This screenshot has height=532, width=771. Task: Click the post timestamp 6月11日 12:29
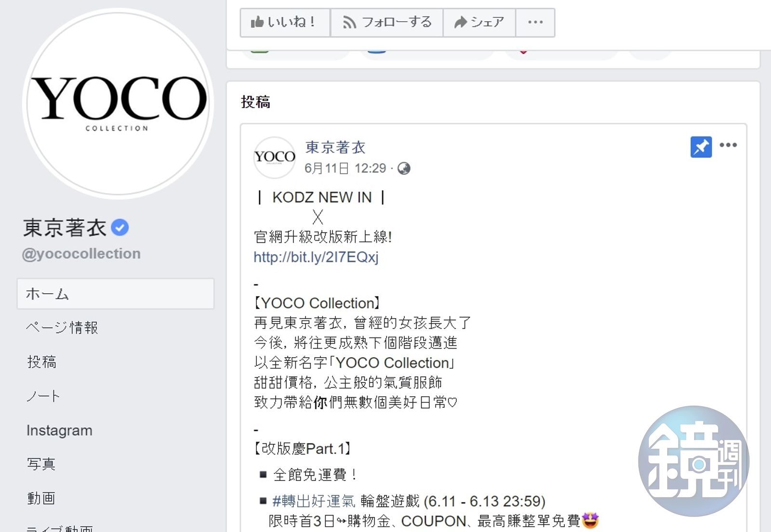[x=345, y=169]
